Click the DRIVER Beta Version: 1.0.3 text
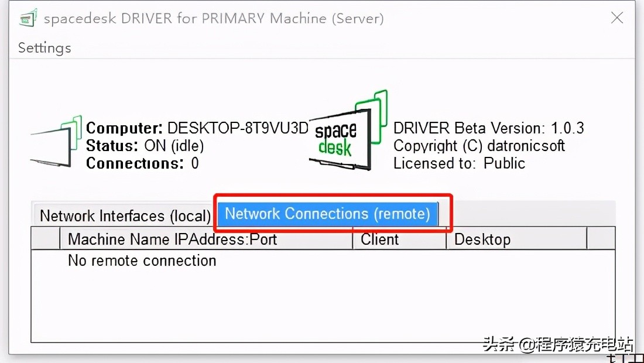The image size is (644, 363). coord(488,128)
